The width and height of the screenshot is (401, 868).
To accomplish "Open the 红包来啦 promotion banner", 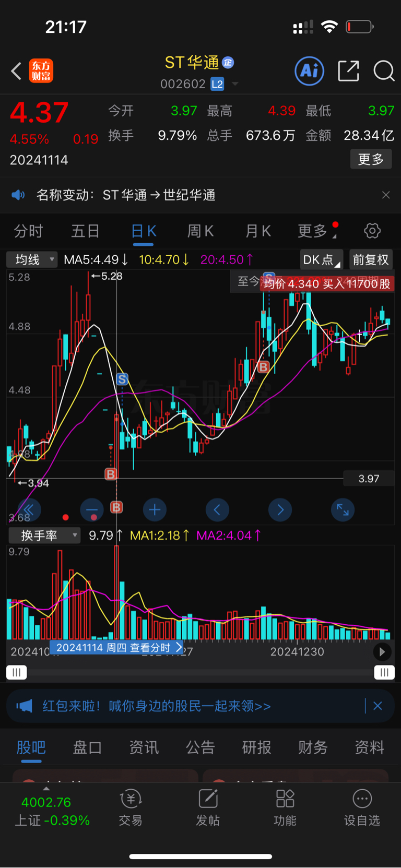I will point(200,706).
